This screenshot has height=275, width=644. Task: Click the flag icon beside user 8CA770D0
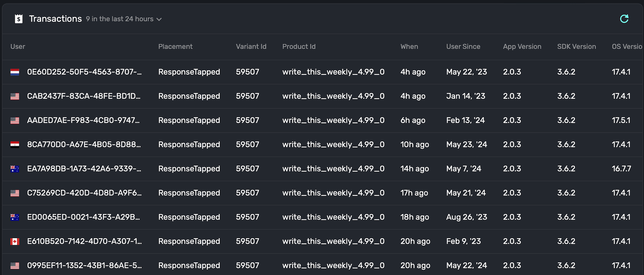(15, 144)
